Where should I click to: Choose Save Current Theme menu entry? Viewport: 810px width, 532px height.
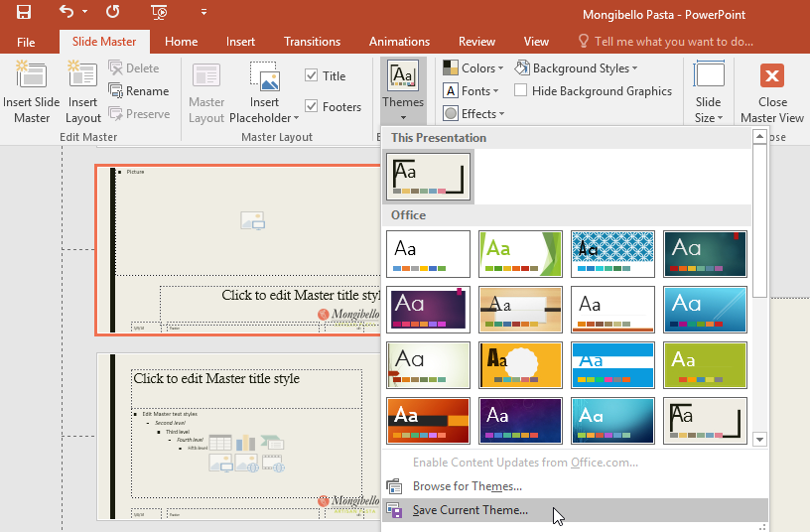coord(471,510)
